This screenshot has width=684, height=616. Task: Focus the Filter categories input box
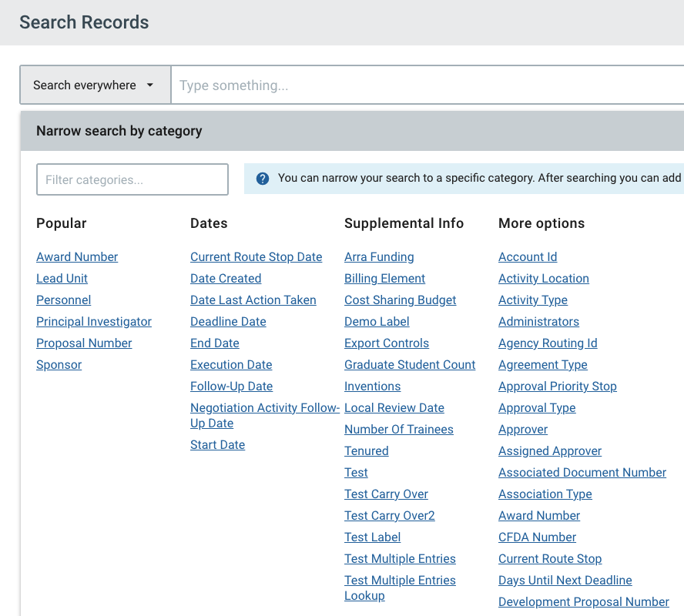(x=132, y=179)
